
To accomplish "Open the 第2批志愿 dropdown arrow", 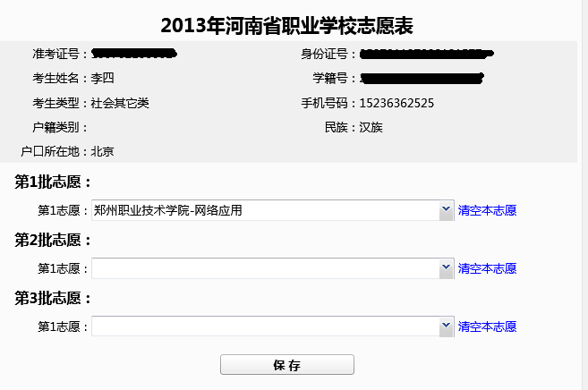I will click(446, 268).
